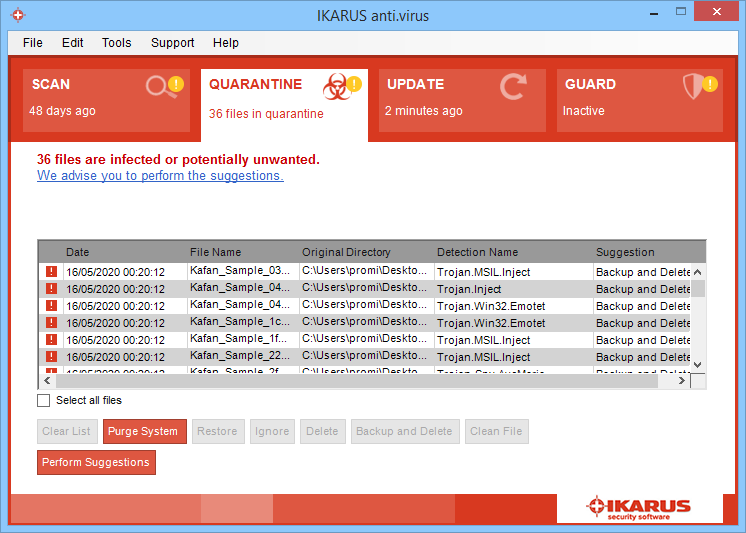Image resolution: width=746 pixels, height=533 pixels.
Task: Click the 'Inactive' guard status text
Action: coord(584,111)
